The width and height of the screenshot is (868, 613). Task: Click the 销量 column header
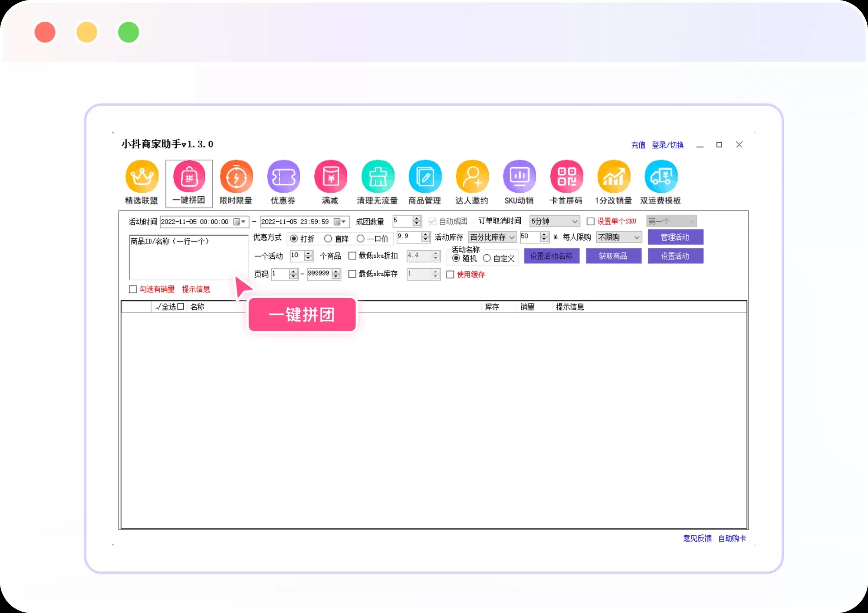point(528,307)
